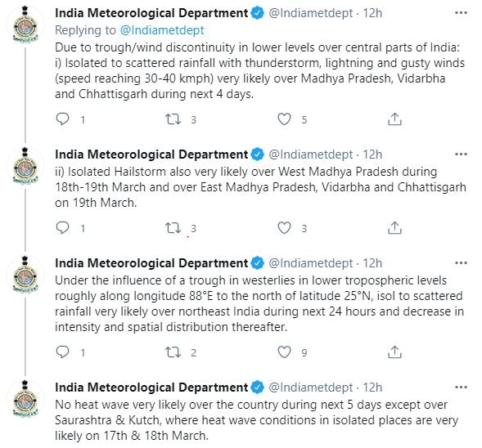Reply to the northeast India rainfall tweet

[63, 352]
